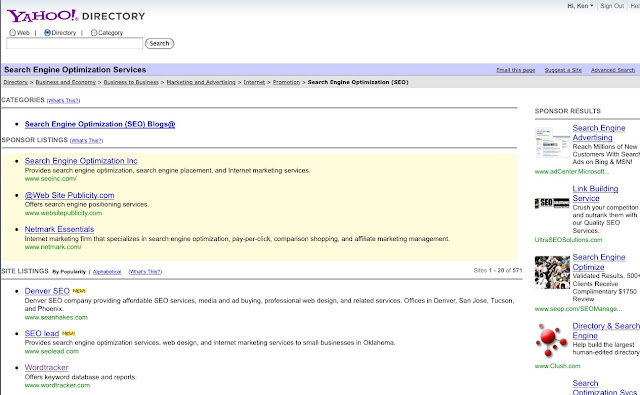Viewport: 640px width, 395px height.
Task: Click the www.seolead.com URL text
Action: point(52,351)
